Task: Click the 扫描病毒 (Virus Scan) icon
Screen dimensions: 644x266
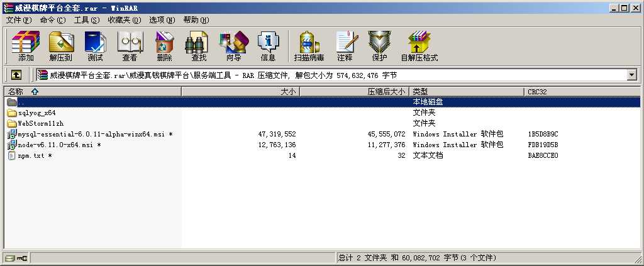Action: point(309,46)
